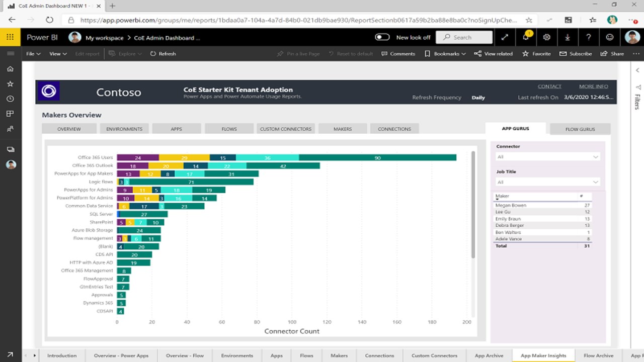This screenshot has width=644, height=362.
Task: Click the 90 segment of Office 365 Users bar
Action: pos(377,157)
